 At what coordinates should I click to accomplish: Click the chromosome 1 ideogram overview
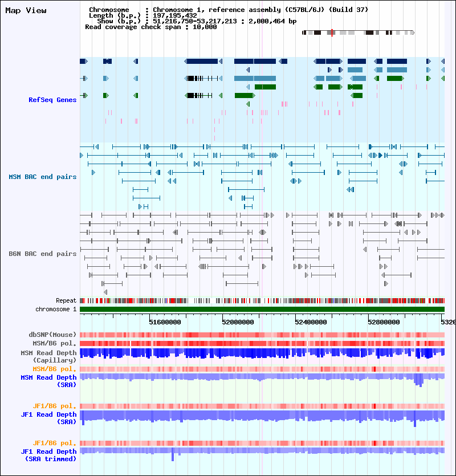tap(358, 32)
